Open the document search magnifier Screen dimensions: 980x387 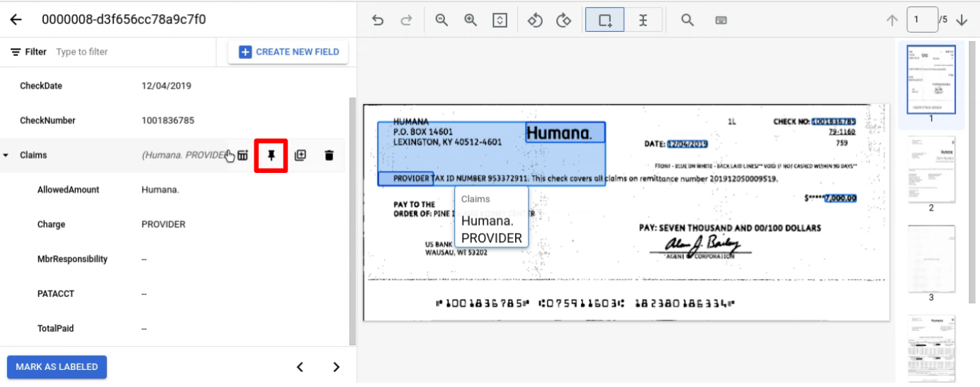[687, 21]
